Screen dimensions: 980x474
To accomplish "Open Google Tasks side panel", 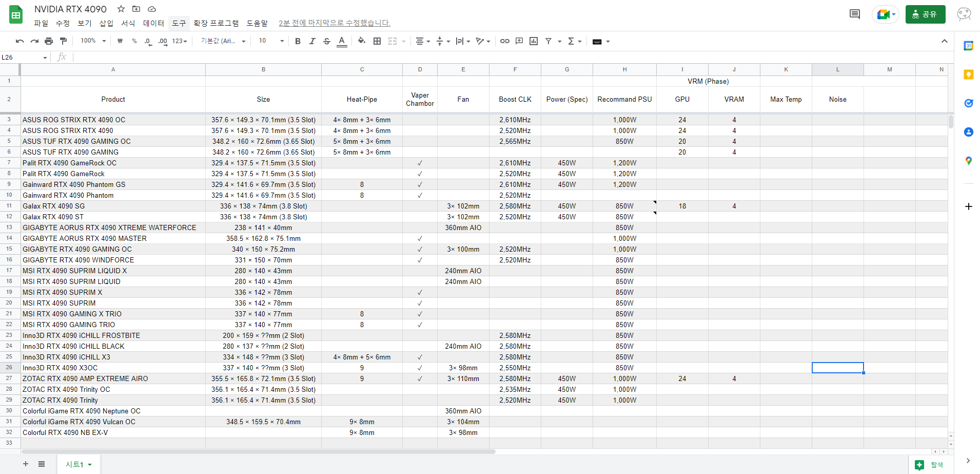I will 969,103.
